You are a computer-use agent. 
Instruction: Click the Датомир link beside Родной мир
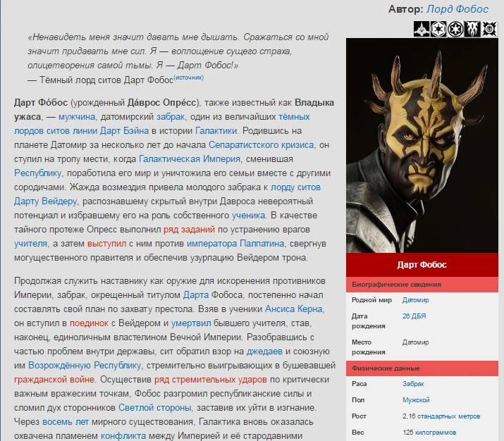pyautogui.click(x=415, y=300)
